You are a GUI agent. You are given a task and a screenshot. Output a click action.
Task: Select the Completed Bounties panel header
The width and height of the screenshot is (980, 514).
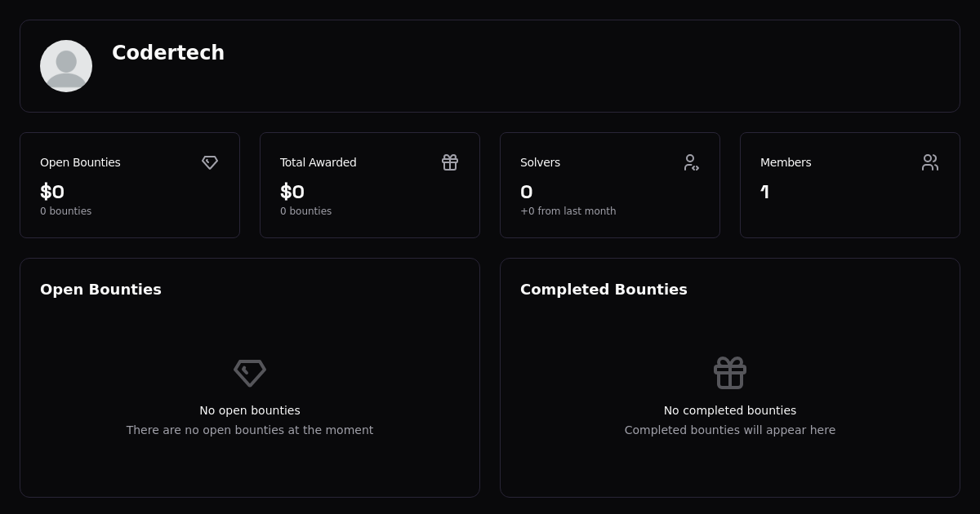tap(604, 290)
